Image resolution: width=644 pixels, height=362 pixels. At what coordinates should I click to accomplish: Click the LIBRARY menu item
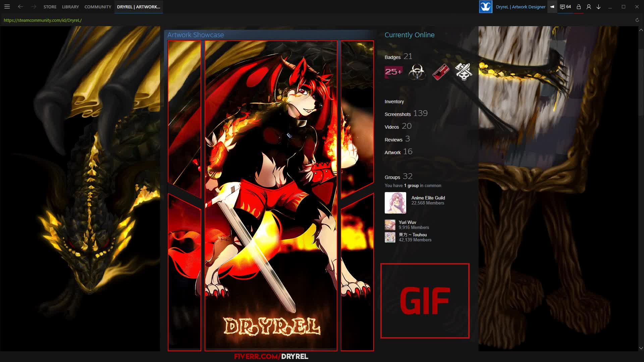point(70,7)
